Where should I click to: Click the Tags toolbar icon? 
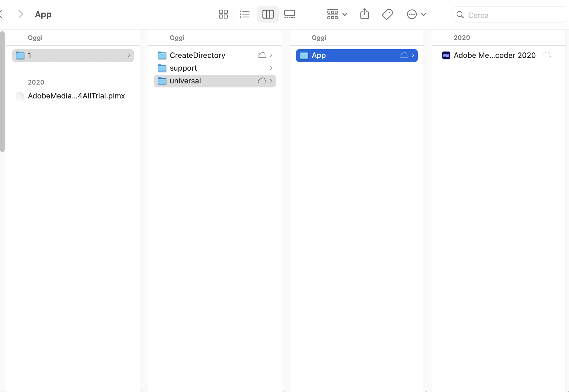[387, 14]
